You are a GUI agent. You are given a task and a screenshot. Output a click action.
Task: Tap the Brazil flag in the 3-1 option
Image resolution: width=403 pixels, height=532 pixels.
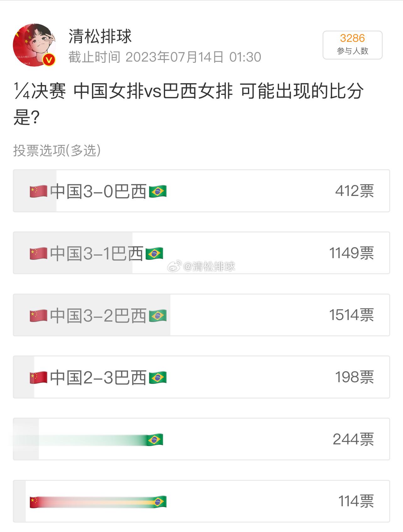[154, 253]
